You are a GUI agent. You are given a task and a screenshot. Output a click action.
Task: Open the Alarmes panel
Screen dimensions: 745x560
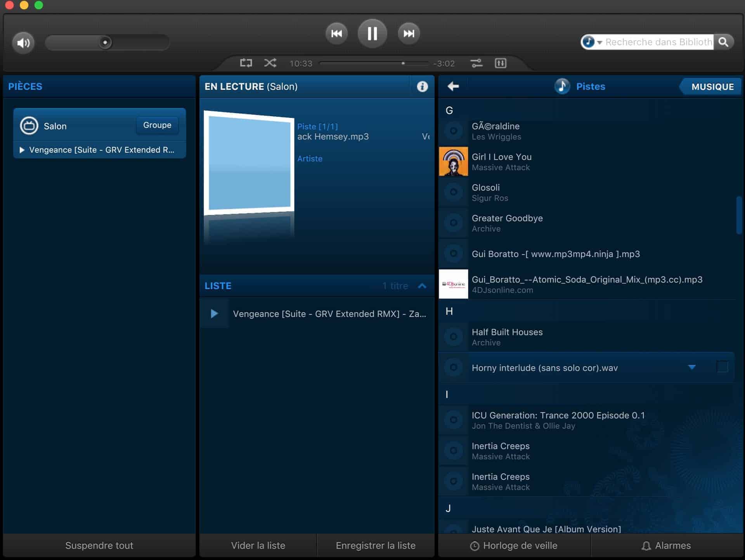click(666, 545)
